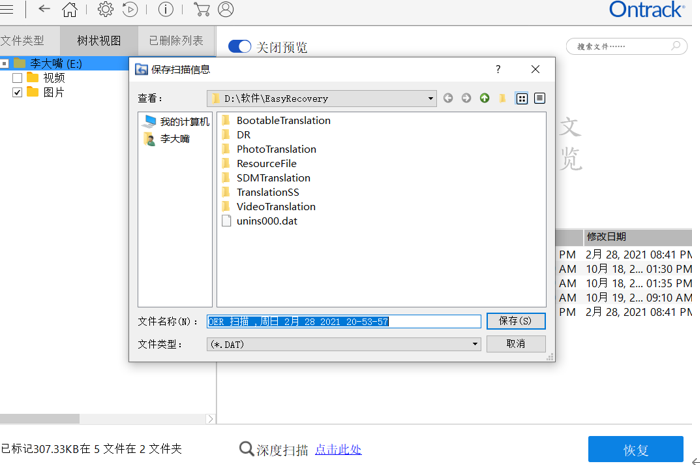Switch dialog to list view icon
The height and width of the screenshot is (465, 700).
pyautogui.click(x=521, y=98)
